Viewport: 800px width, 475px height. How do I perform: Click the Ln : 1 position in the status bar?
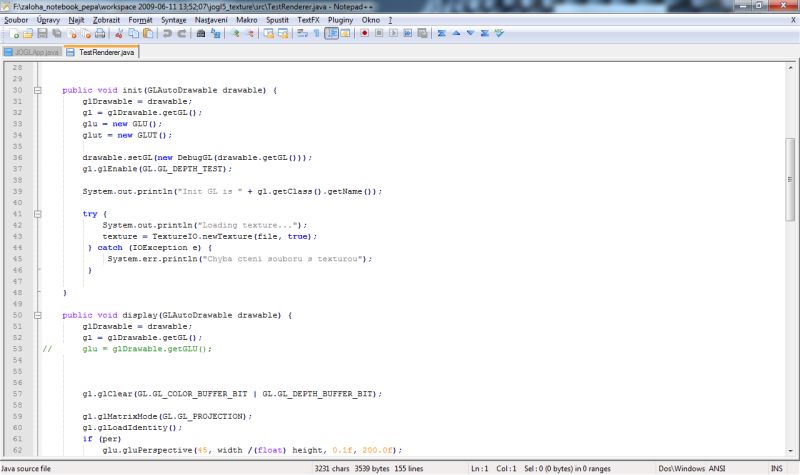[x=479, y=468]
